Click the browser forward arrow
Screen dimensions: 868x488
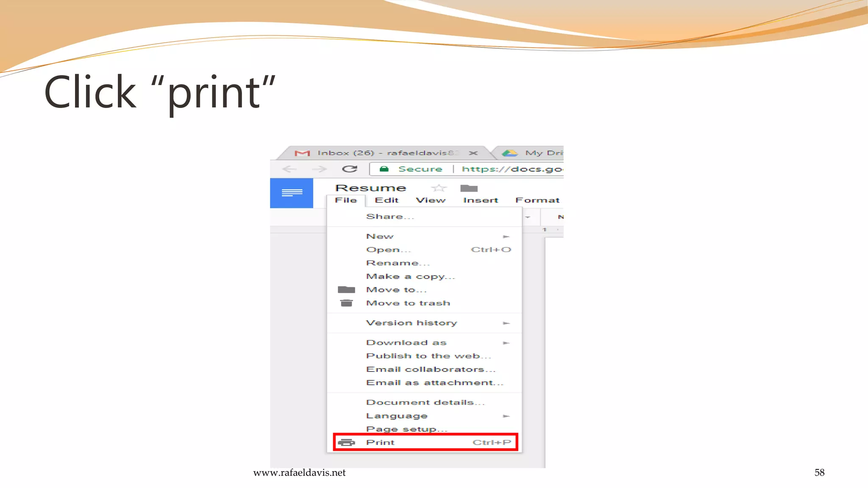click(320, 169)
